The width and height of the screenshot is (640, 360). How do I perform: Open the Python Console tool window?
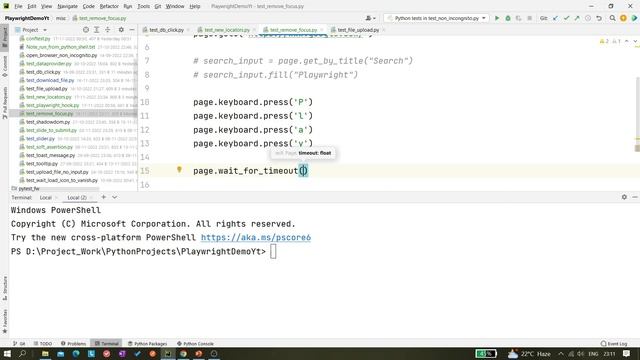195,344
